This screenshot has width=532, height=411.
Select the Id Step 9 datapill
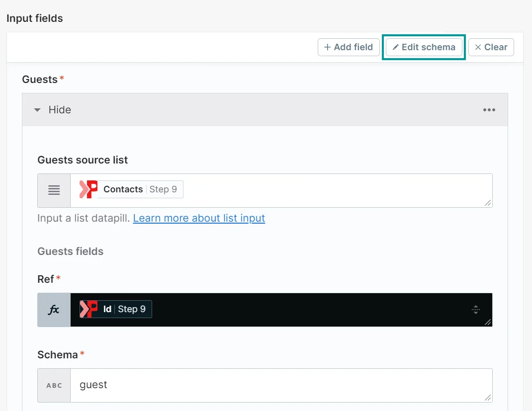coord(116,309)
